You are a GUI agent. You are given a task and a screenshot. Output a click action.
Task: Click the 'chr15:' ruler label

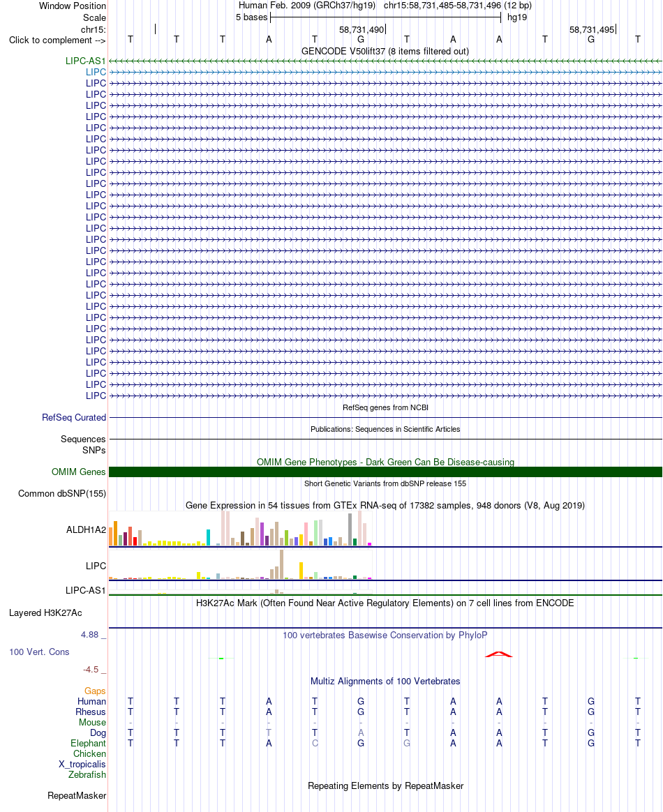click(94, 29)
